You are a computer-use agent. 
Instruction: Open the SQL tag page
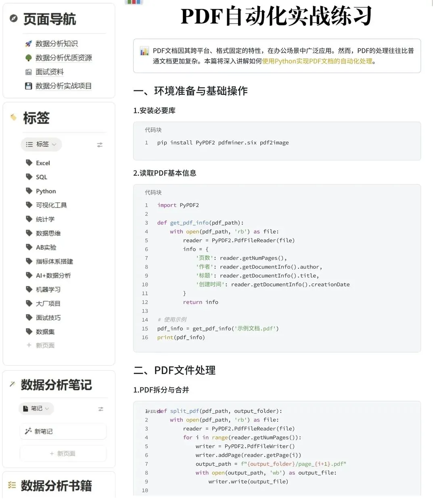pyautogui.click(x=42, y=177)
